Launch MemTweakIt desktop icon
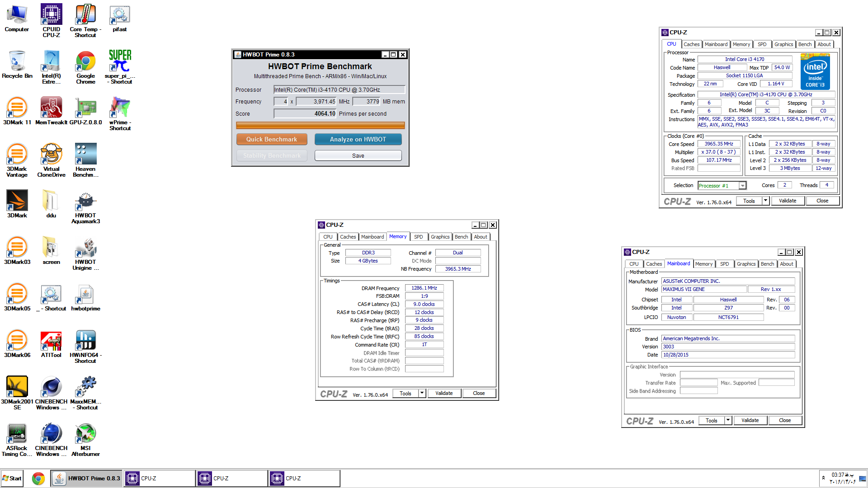The image size is (868, 488). pos(51,111)
